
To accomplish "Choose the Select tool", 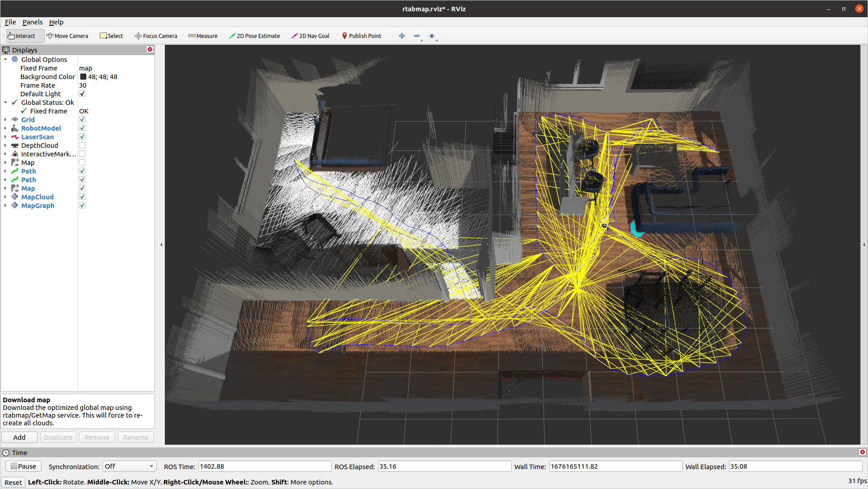I will pyautogui.click(x=111, y=36).
